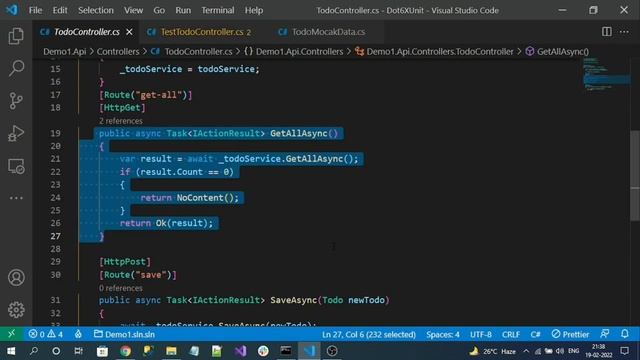Viewport: 640px width, 360px height.
Task: Open the Search view in activity bar
Action: [16, 68]
